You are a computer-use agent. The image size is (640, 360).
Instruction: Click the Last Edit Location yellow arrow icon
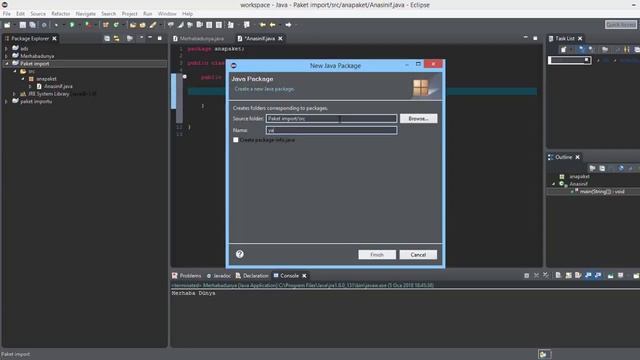(262, 25)
